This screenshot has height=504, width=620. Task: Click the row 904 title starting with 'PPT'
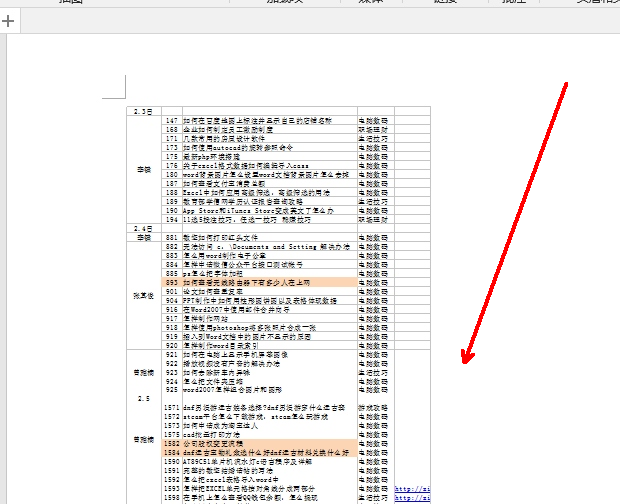(x=260, y=301)
